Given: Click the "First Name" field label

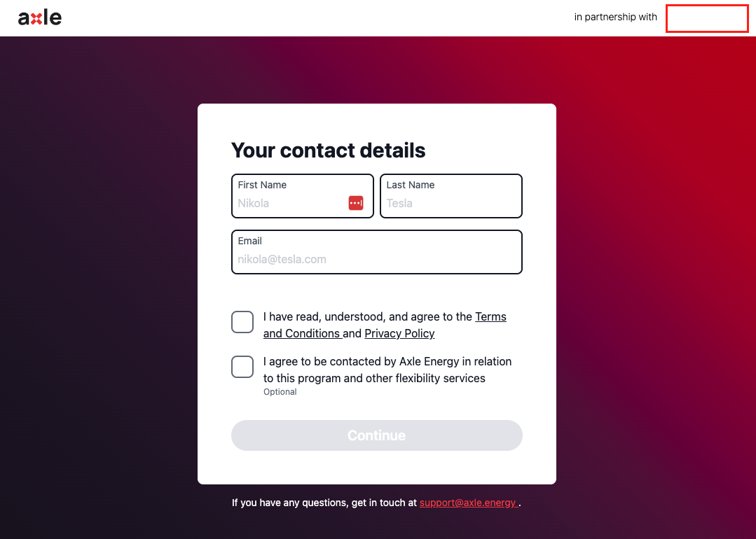Looking at the screenshot, I should [262, 185].
